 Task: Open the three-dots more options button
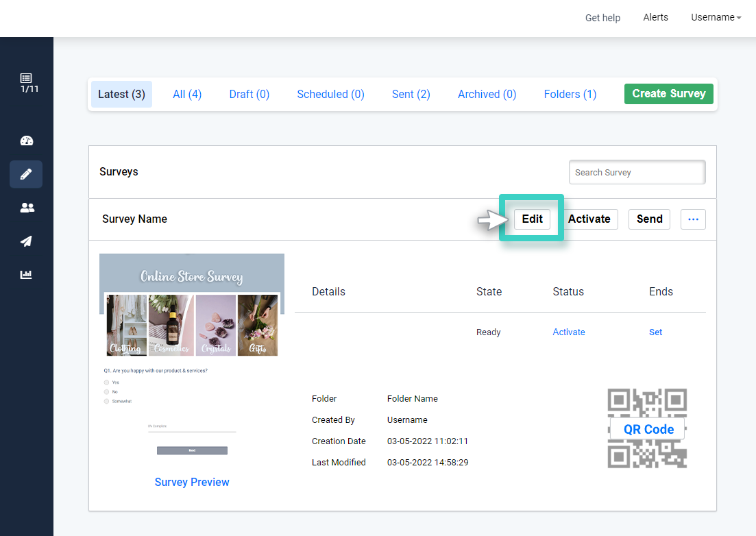point(693,219)
